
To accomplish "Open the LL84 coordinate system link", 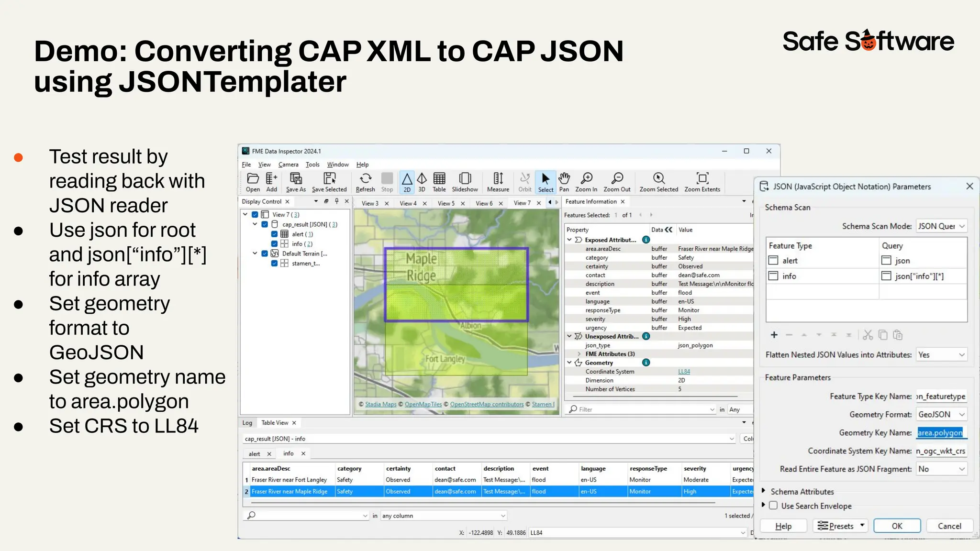I will (x=684, y=372).
